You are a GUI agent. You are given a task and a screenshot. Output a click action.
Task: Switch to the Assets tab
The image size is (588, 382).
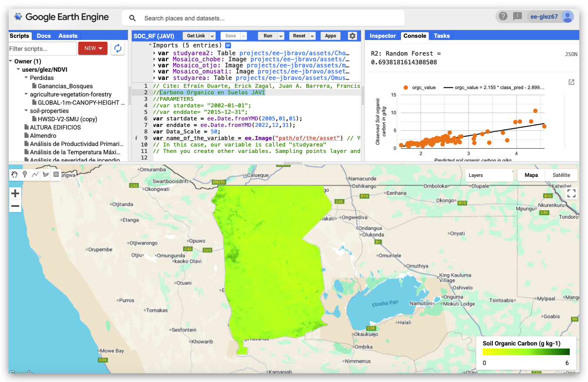click(x=68, y=36)
